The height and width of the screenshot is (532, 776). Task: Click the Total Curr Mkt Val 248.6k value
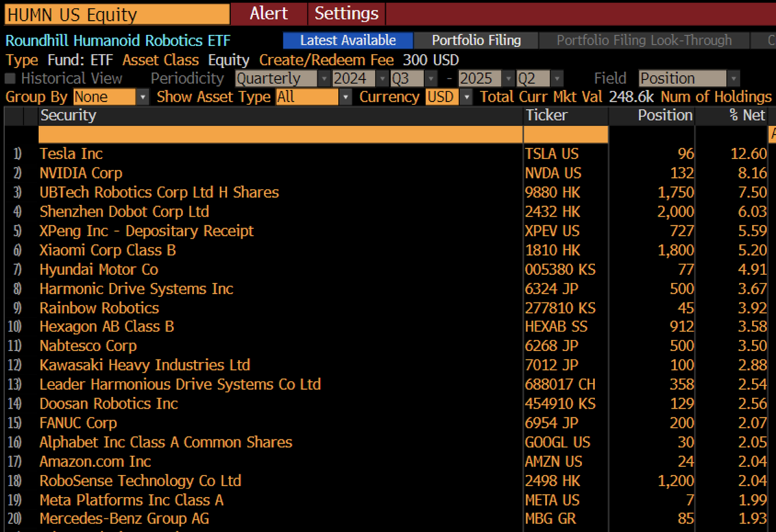pyautogui.click(x=630, y=97)
